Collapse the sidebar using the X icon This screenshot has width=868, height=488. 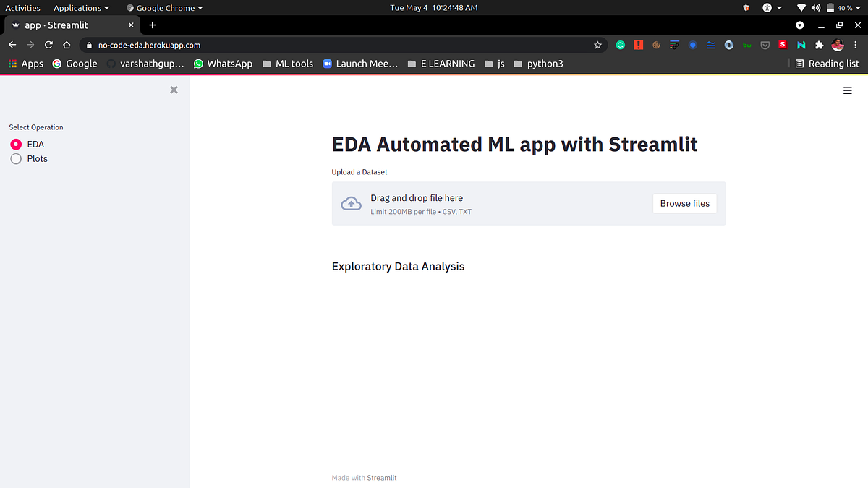[174, 90]
